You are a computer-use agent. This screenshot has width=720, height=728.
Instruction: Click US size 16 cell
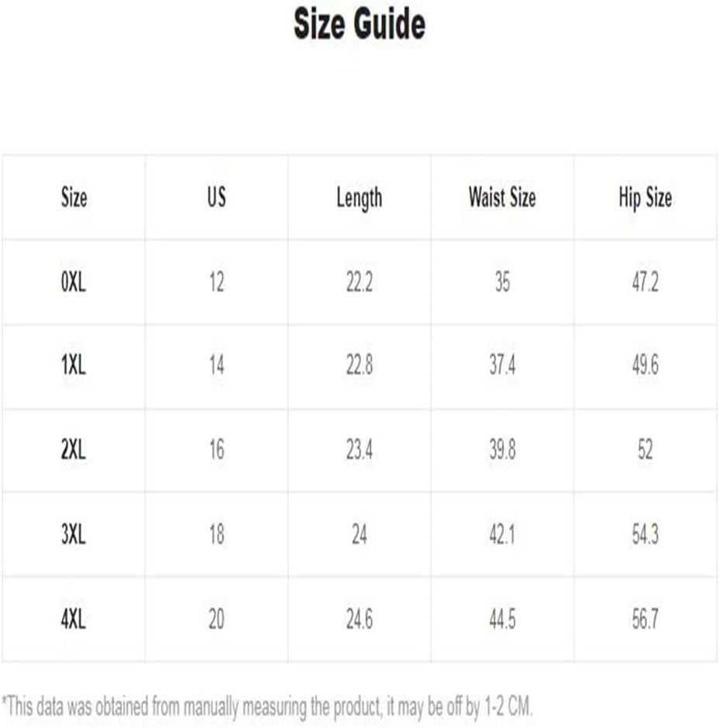216,450
